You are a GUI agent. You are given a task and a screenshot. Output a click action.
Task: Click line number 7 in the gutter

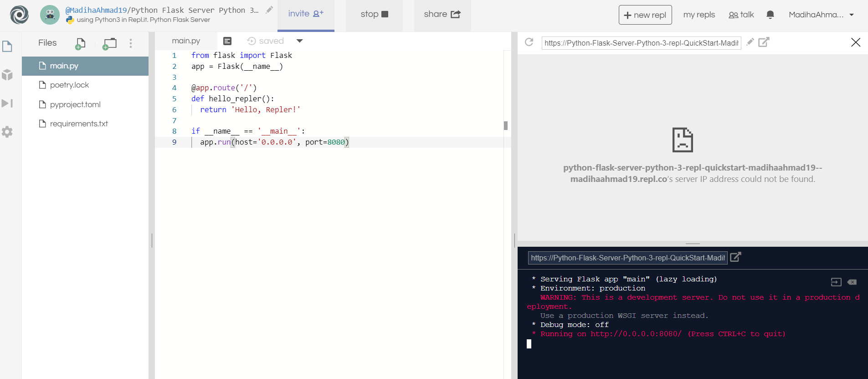(x=174, y=120)
